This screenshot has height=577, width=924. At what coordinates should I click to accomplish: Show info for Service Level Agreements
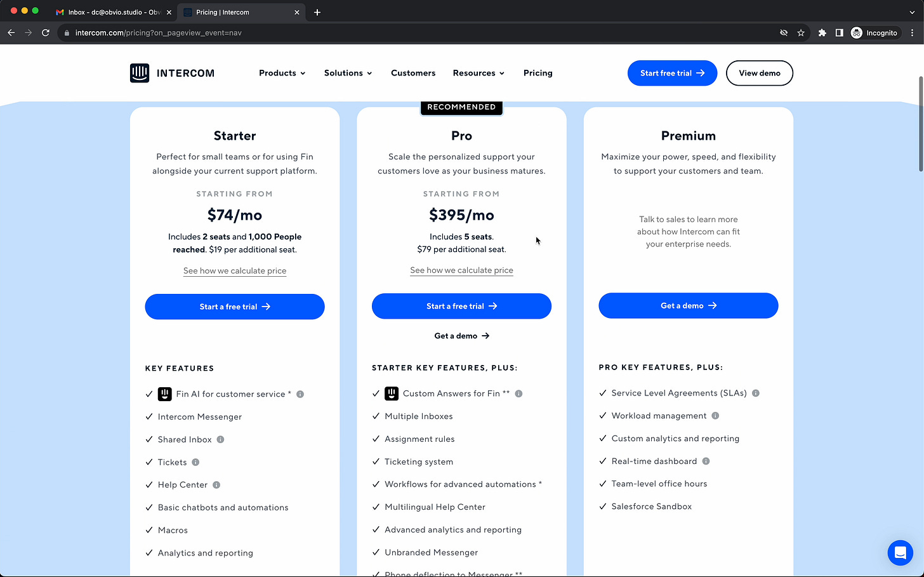coord(756,393)
